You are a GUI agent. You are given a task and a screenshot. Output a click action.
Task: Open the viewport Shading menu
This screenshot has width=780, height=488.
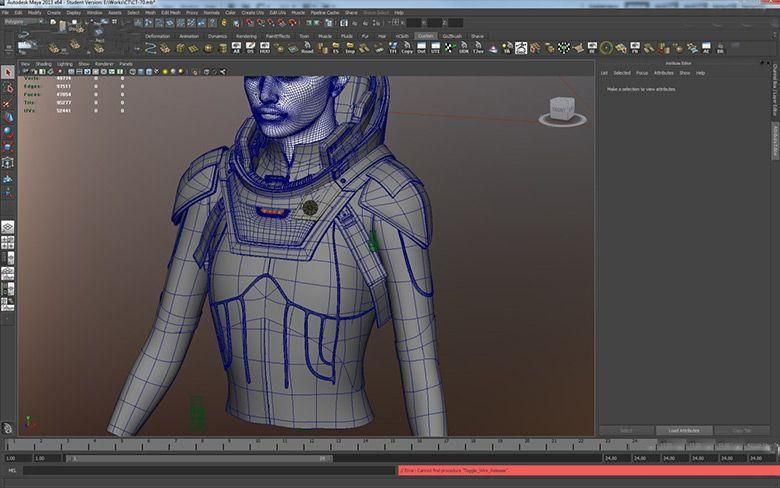[x=43, y=64]
